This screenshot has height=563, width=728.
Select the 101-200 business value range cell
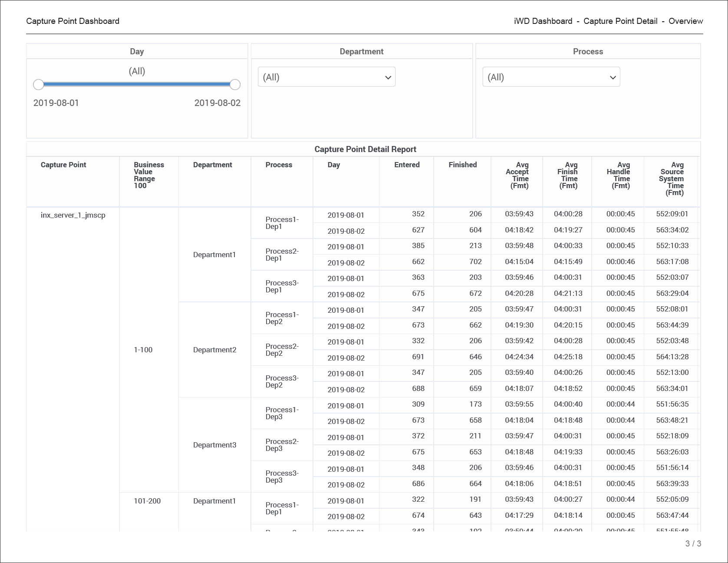pos(147,501)
